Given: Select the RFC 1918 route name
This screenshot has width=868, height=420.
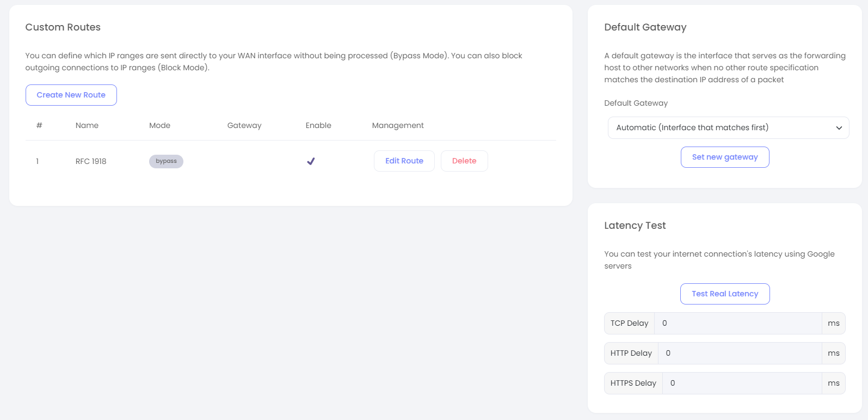Looking at the screenshot, I should (x=91, y=161).
